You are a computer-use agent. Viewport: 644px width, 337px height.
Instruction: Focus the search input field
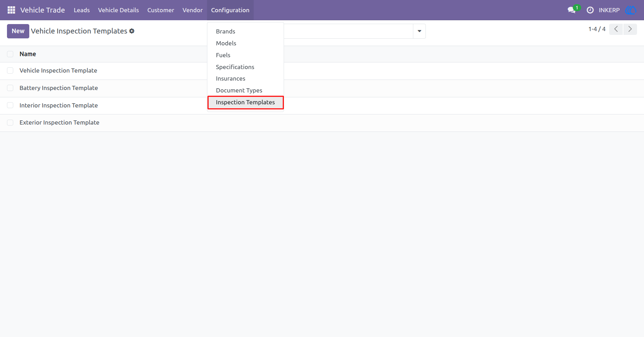tap(348, 31)
